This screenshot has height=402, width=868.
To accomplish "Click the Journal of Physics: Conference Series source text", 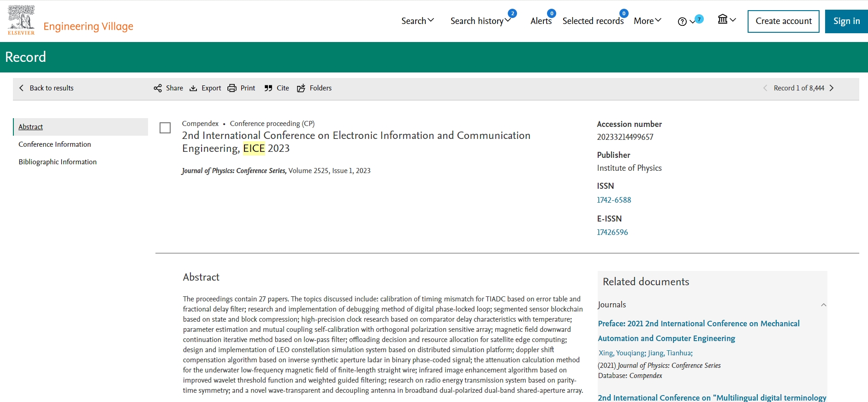I will pyautogui.click(x=234, y=171).
